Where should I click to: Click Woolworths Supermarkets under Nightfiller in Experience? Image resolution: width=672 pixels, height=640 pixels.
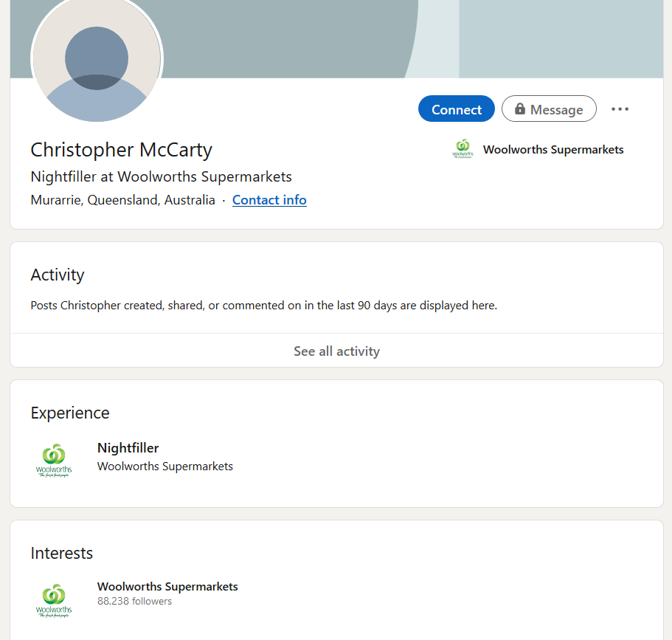point(165,467)
